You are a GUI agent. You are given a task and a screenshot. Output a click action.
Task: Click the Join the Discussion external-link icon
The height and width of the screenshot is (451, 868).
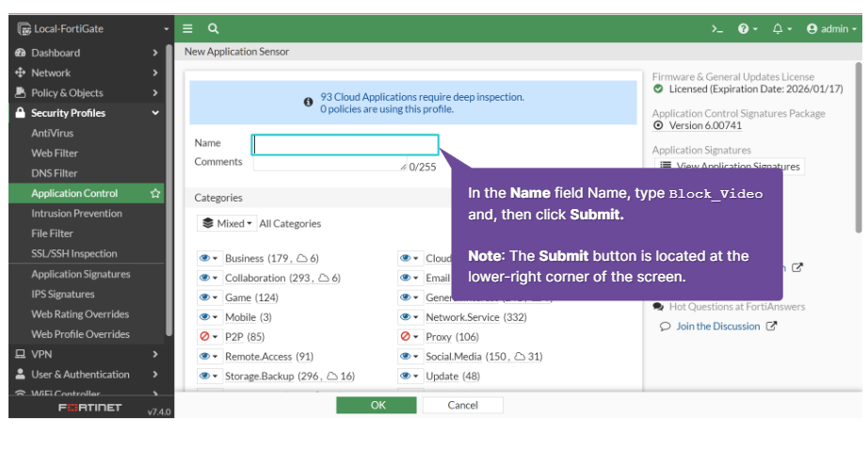click(771, 326)
